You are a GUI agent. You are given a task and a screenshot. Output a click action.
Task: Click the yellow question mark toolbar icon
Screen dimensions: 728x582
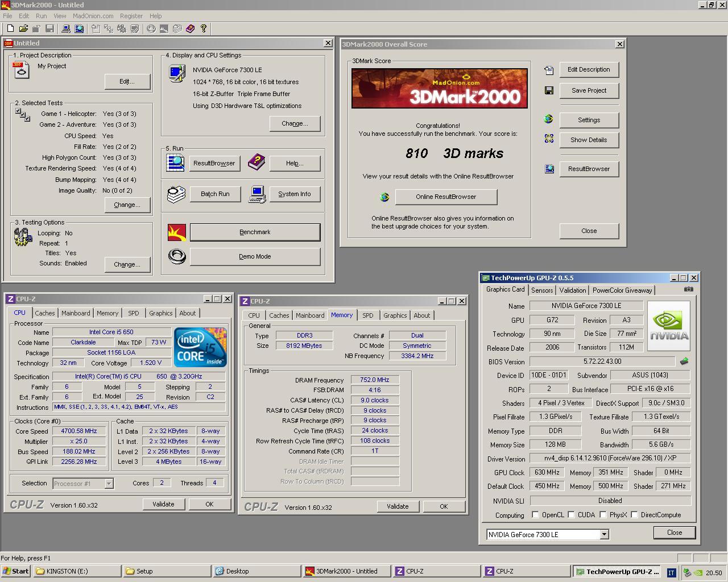pos(204,28)
